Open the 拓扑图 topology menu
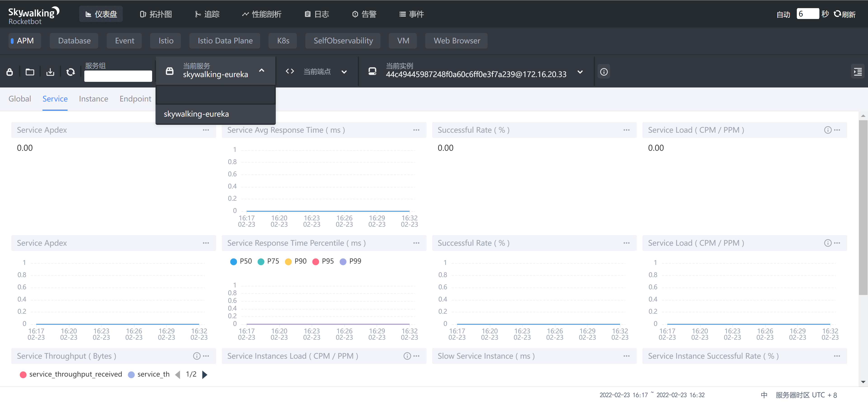This screenshot has width=868, height=403. click(156, 14)
